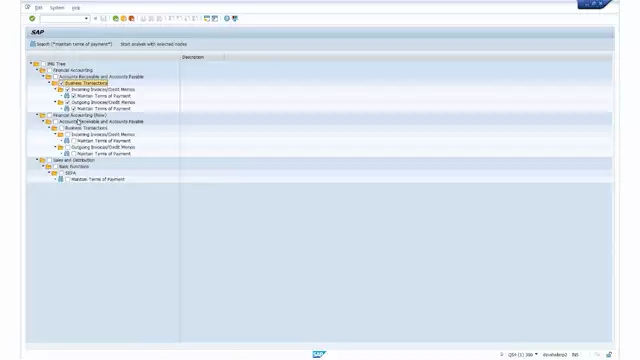Screen dimensions: 640x360
Task: Click the Create New Session toolbar icon
Action: pos(207,18)
